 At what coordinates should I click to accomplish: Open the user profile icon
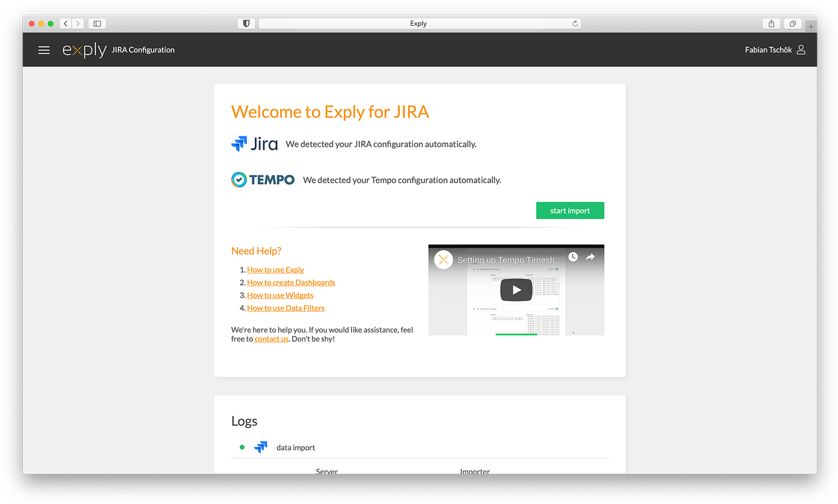[801, 50]
